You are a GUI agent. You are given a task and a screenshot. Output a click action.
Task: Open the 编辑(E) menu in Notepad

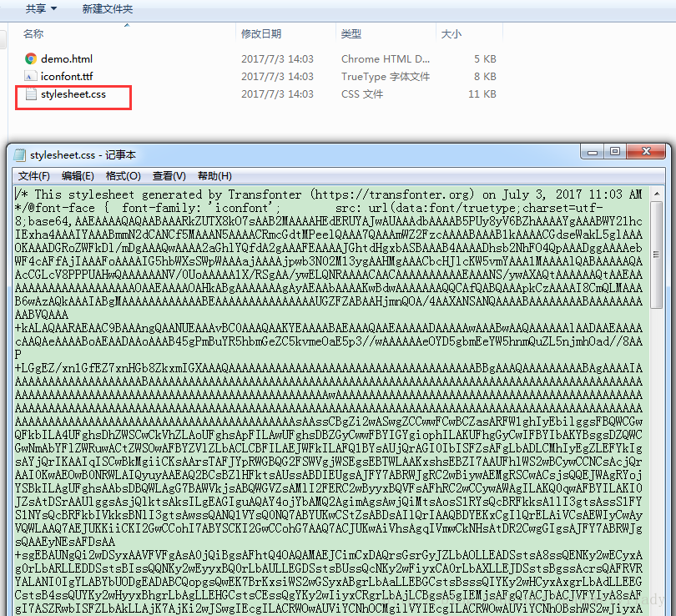point(78,176)
